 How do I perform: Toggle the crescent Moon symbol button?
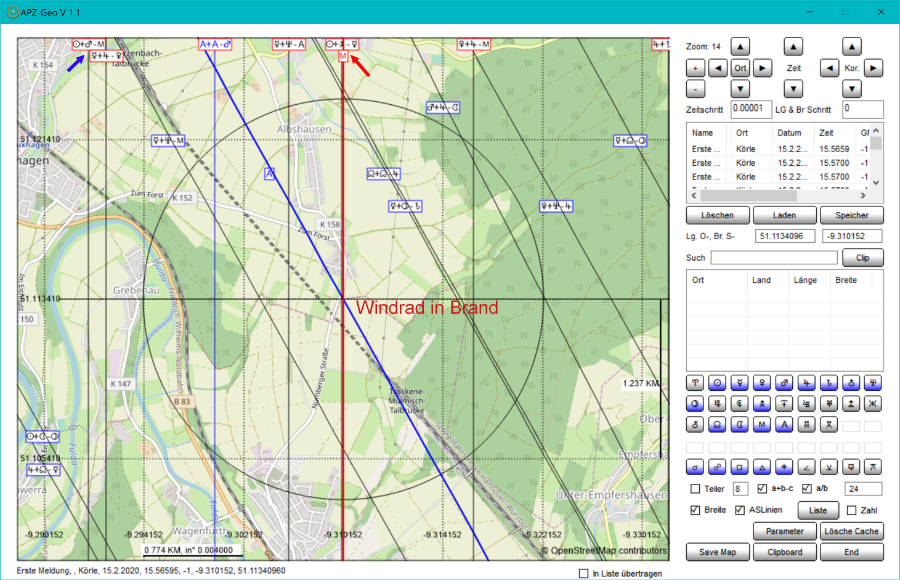[740, 425]
